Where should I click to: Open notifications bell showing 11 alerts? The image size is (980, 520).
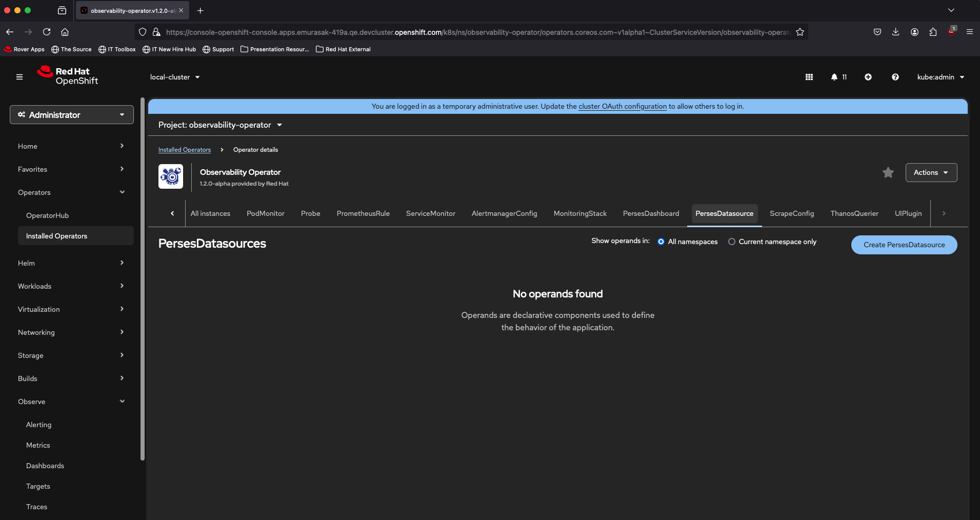coord(839,77)
